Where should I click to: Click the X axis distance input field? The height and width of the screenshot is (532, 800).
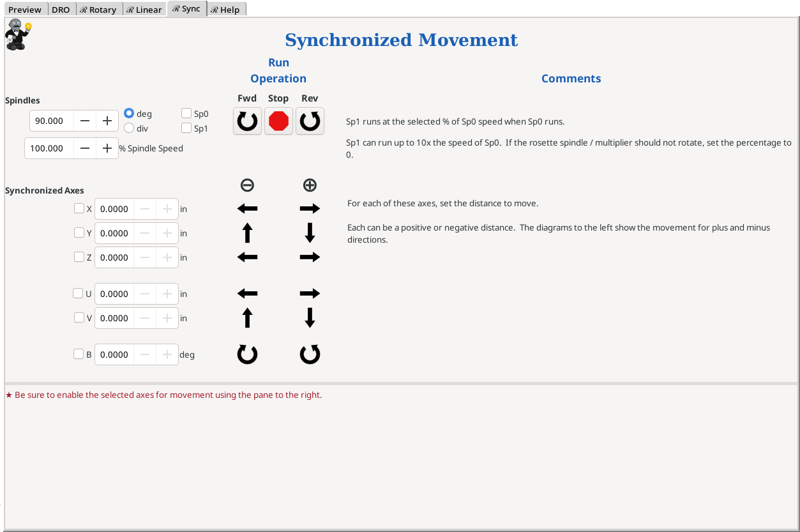coord(114,209)
